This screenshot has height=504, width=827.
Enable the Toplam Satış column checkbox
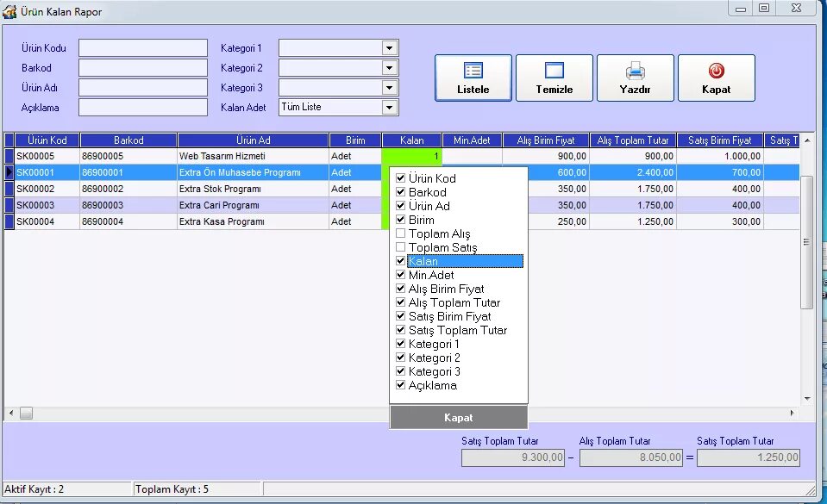coord(400,246)
